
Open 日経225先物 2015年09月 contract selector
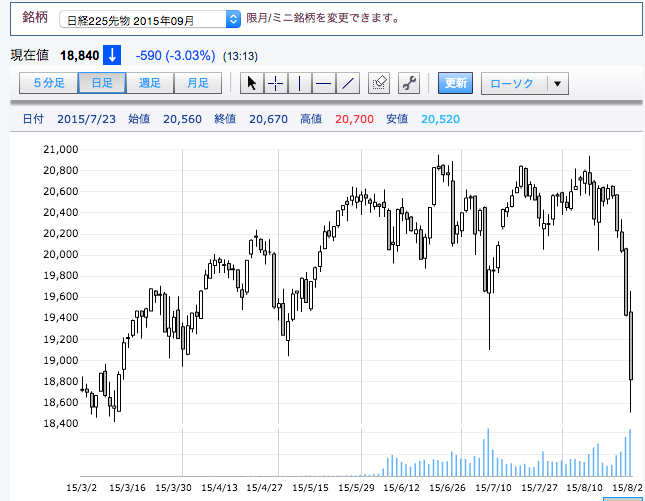coord(150,20)
